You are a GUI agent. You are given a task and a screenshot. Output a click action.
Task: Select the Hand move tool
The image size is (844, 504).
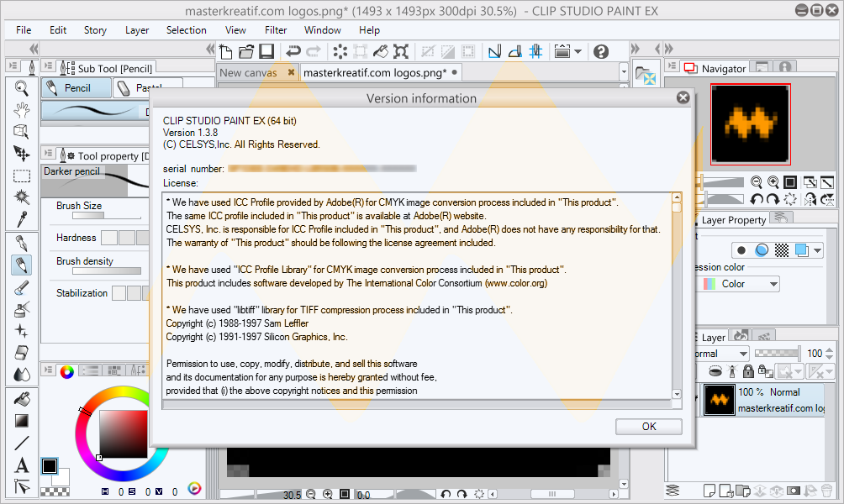pos(22,110)
